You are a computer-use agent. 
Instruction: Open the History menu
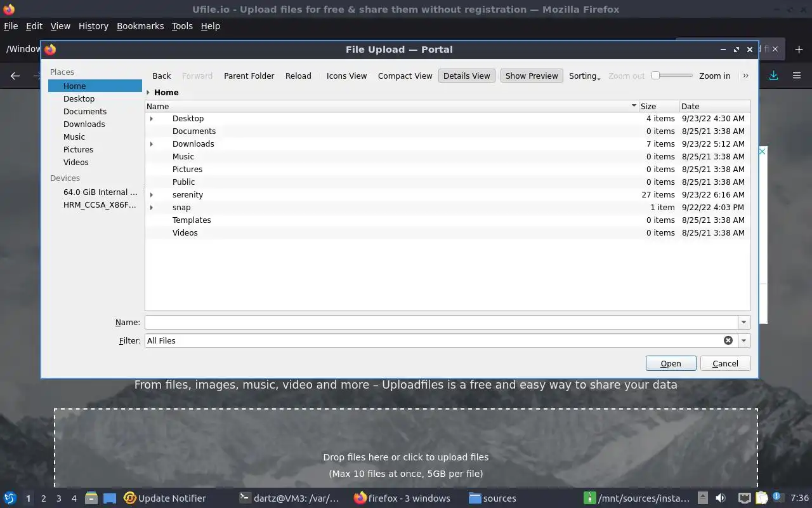pyautogui.click(x=93, y=26)
